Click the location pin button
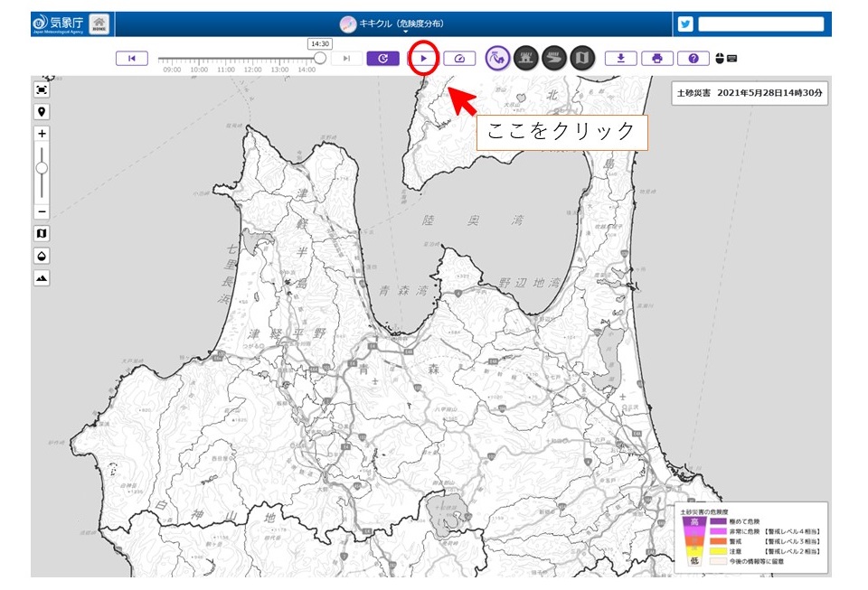 (42, 112)
